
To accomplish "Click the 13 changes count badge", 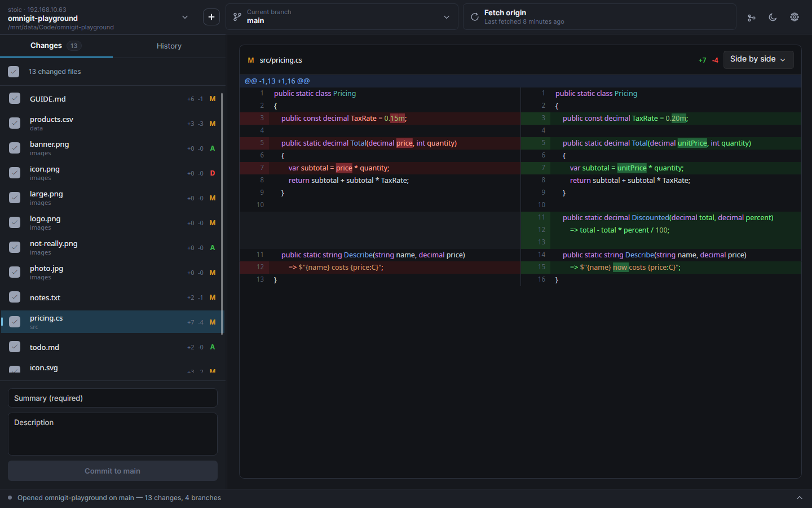I will tap(74, 46).
